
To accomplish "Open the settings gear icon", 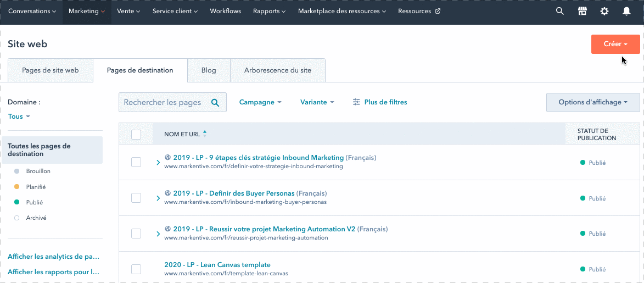I will pyautogui.click(x=604, y=12).
